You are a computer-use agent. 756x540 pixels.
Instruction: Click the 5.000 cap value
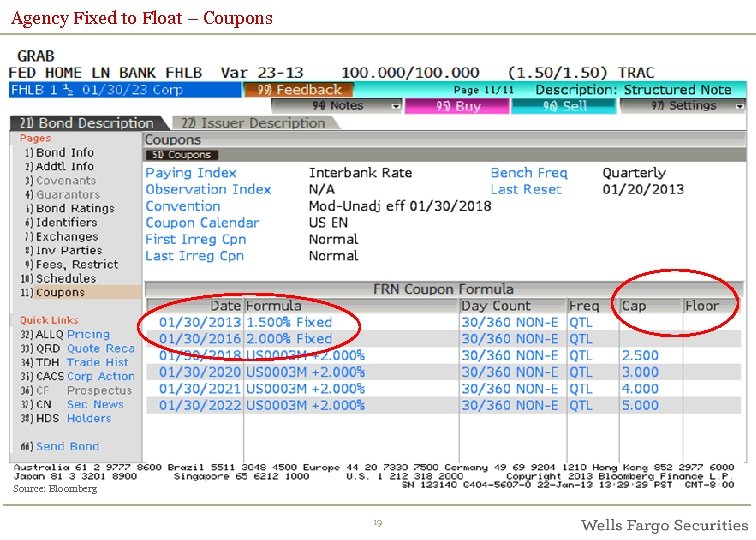click(640, 405)
